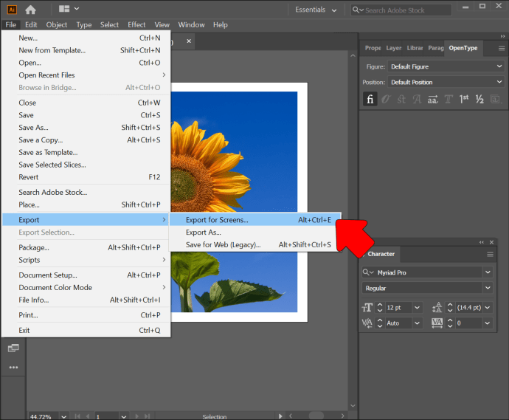
Task: Select Save for Web (Legacy) option
Action: pos(223,245)
